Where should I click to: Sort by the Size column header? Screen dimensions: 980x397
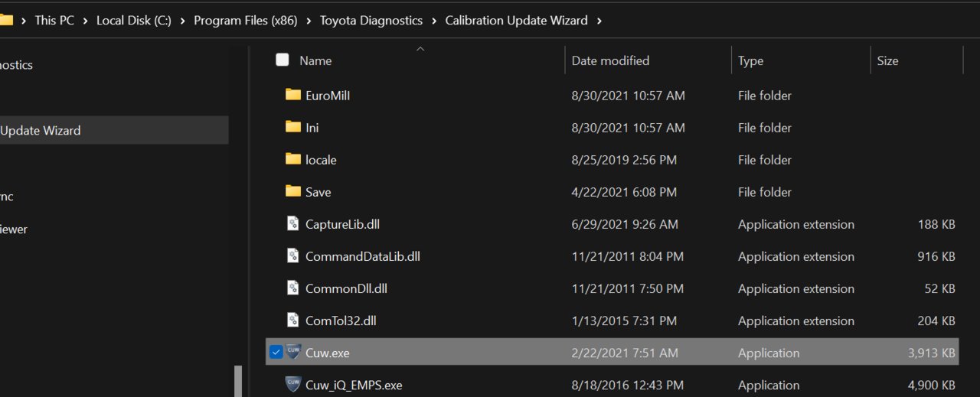[x=887, y=60]
